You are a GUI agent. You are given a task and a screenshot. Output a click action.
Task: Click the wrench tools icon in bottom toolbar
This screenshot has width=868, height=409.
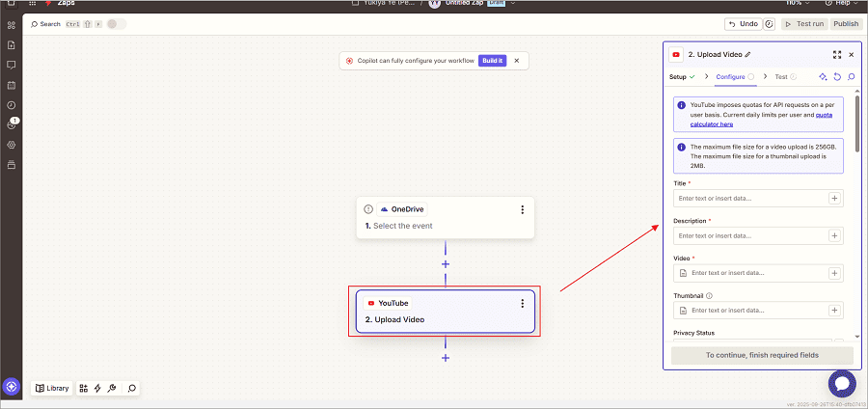pos(111,388)
